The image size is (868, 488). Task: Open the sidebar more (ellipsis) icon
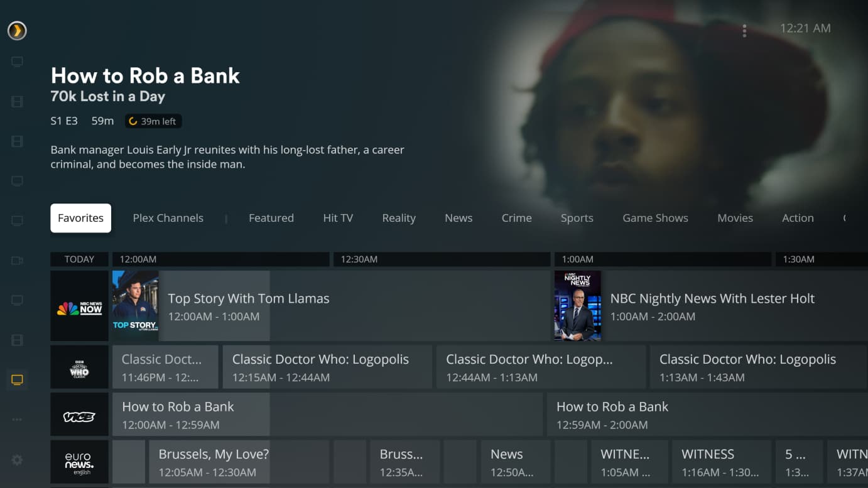[x=17, y=420]
